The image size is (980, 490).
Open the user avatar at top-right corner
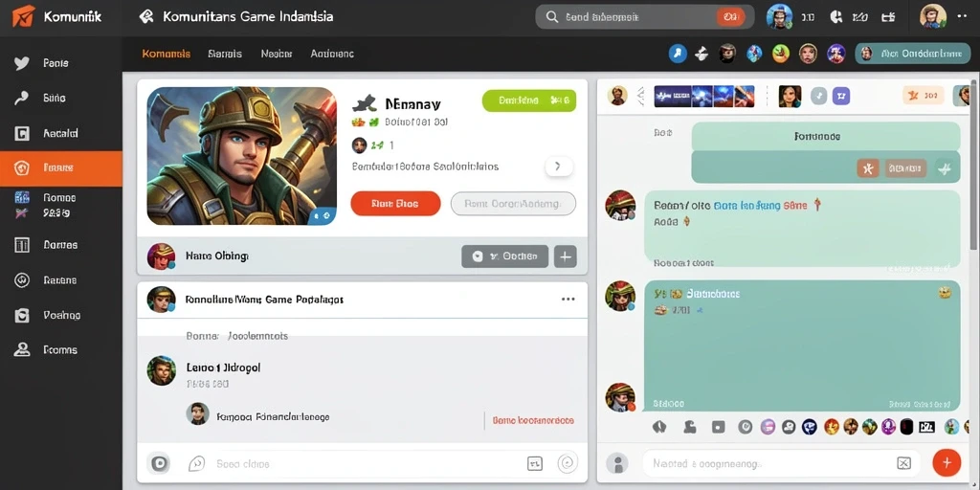point(932,17)
